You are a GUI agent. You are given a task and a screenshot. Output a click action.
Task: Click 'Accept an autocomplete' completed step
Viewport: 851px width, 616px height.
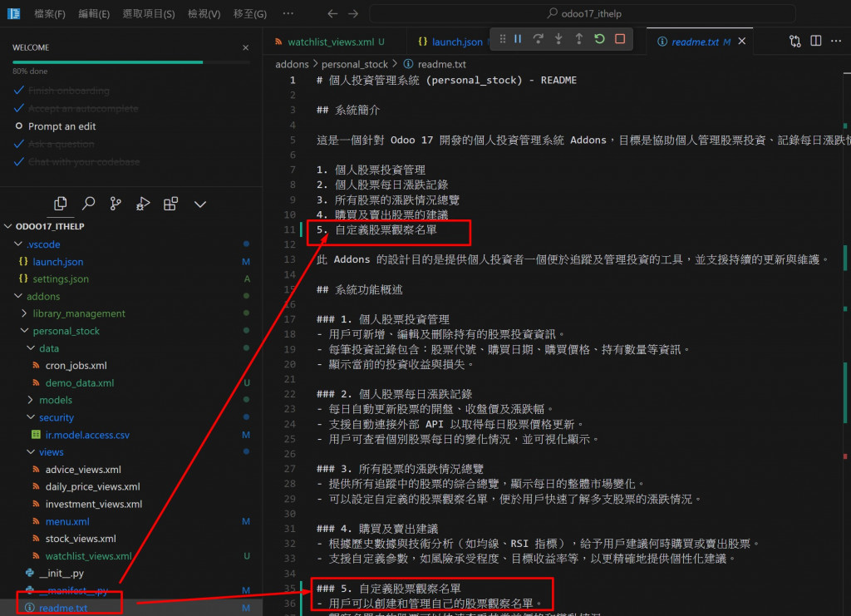pyautogui.click(x=83, y=109)
